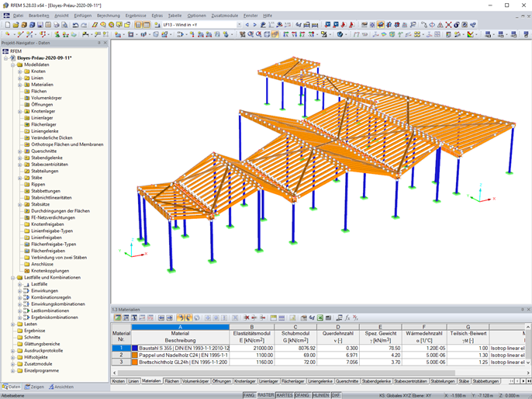Expand the Stäbe tree node
The image size is (532, 399).
19,178
